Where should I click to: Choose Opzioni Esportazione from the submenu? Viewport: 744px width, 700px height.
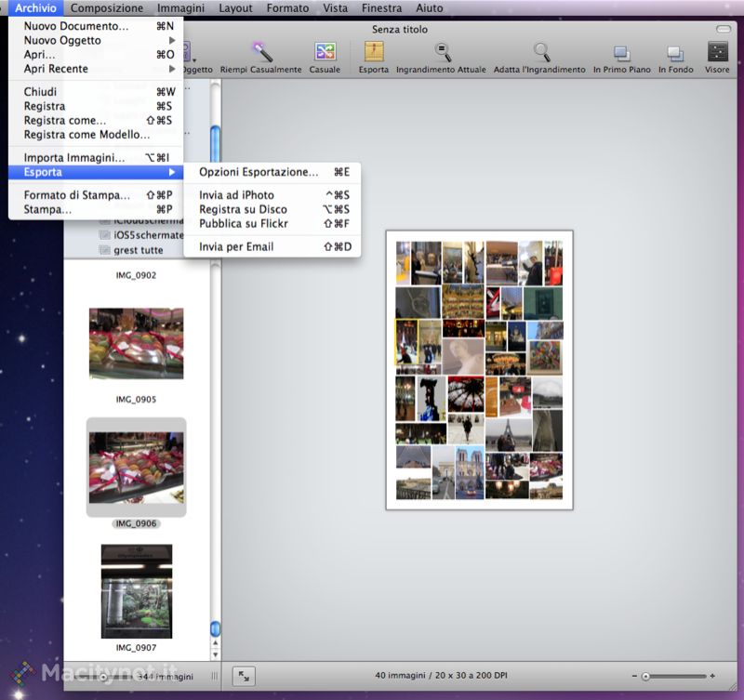259,172
